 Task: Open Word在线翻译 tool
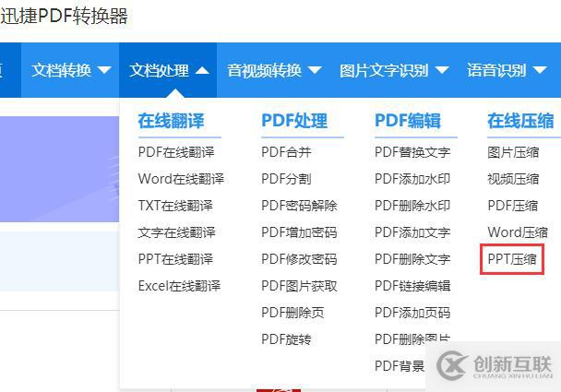point(181,178)
